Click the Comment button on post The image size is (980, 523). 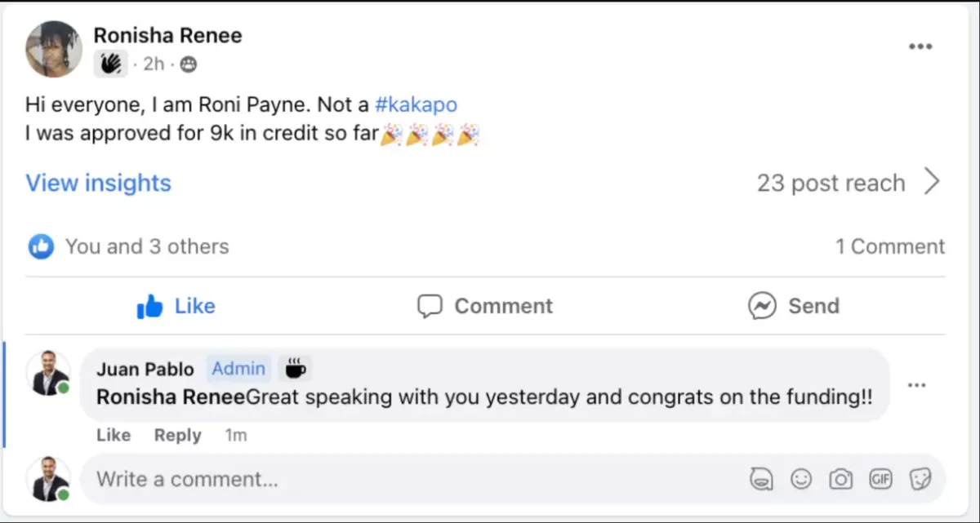(x=485, y=306)
